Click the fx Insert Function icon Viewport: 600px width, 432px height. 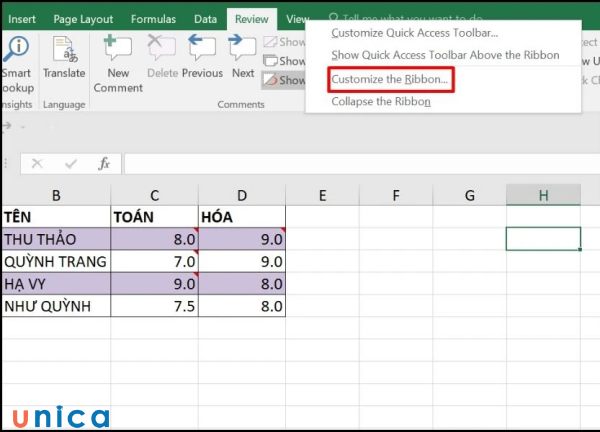pos(104,164)
